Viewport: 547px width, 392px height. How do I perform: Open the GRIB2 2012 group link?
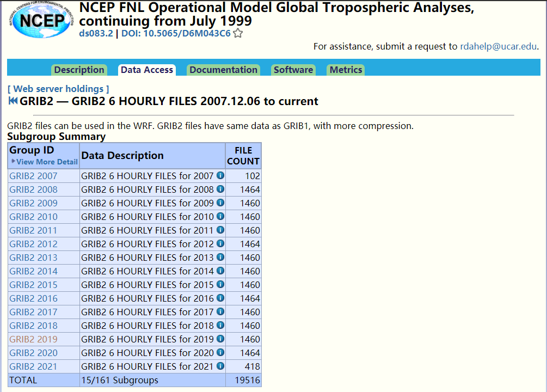pyautogui.click(x=34, y=244)
